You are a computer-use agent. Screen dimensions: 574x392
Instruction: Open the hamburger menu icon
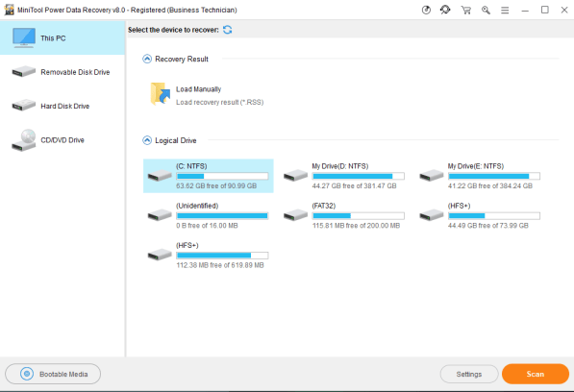tap(505, 11)
